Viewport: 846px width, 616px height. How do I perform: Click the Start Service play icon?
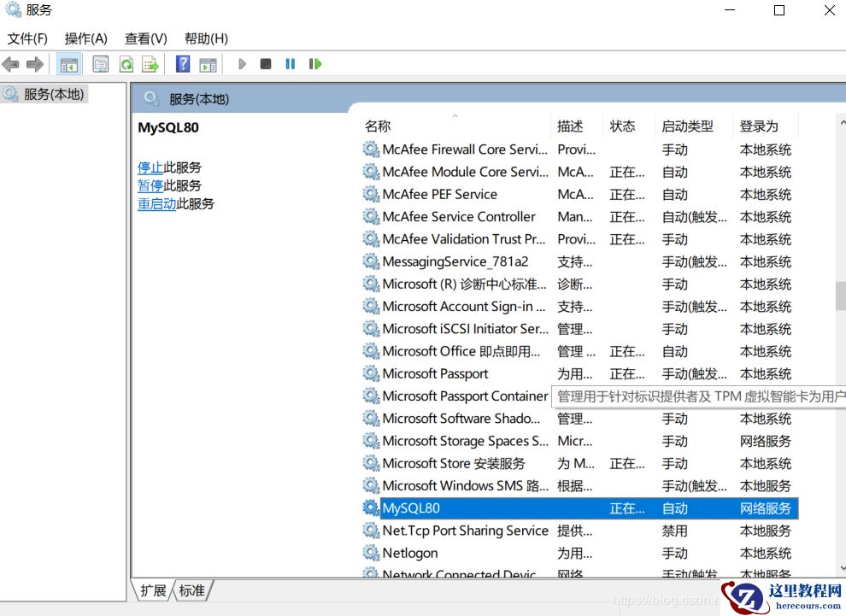[x=242, y=64]
